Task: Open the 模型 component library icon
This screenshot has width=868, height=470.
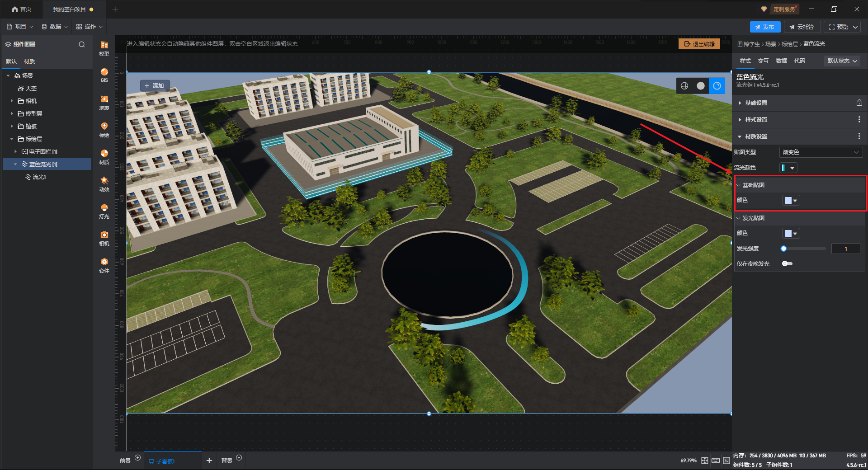Action: click(104, 48)
